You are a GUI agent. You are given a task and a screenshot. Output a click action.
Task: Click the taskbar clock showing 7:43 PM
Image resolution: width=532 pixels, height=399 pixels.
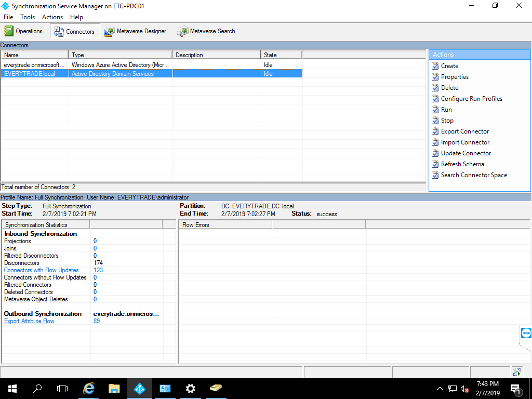(487, 389)
